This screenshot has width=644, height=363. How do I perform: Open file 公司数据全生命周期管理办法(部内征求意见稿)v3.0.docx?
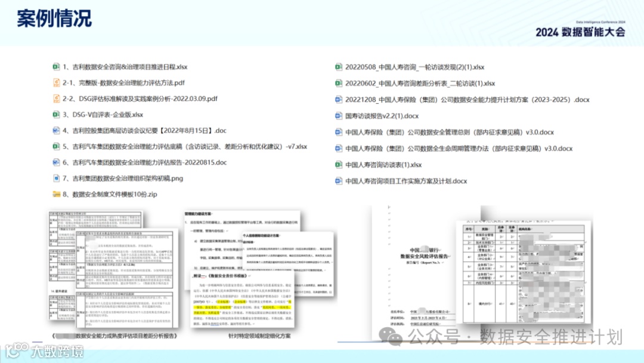point(459,149)
